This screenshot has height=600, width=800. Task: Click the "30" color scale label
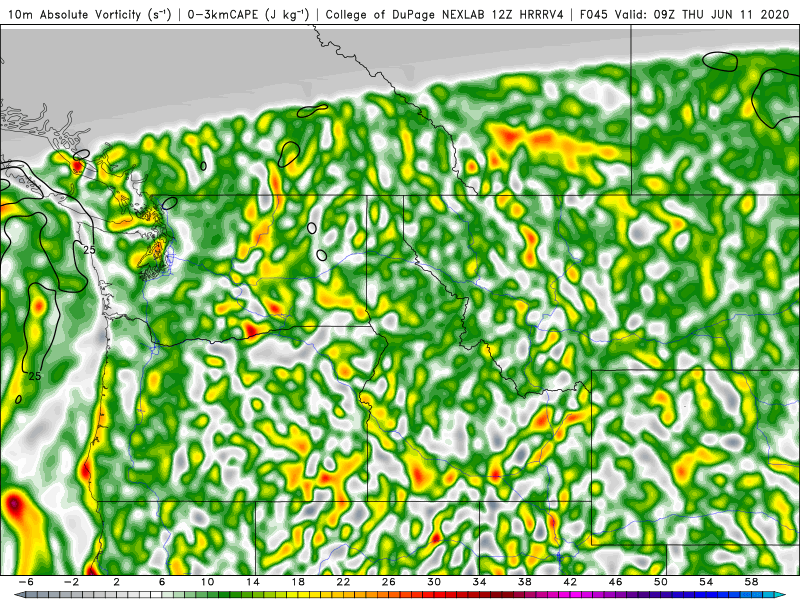click(x=434, y=582)
